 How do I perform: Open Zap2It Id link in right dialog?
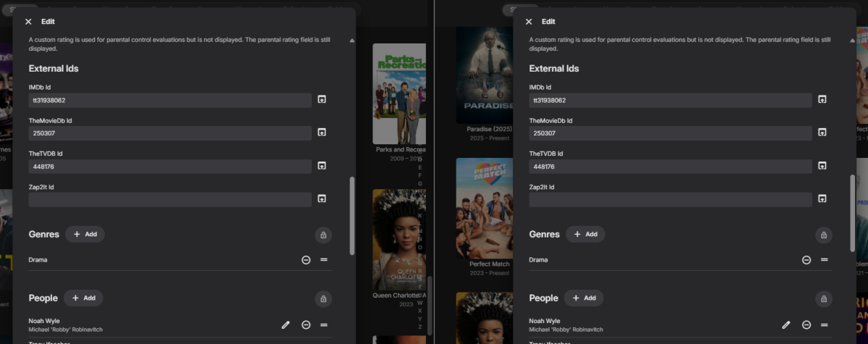pos(822,198)
